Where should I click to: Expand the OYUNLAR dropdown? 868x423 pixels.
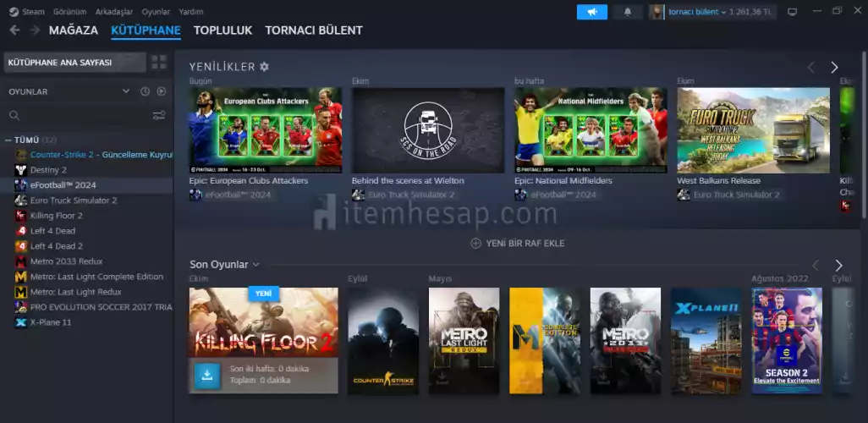coord(126,91)
